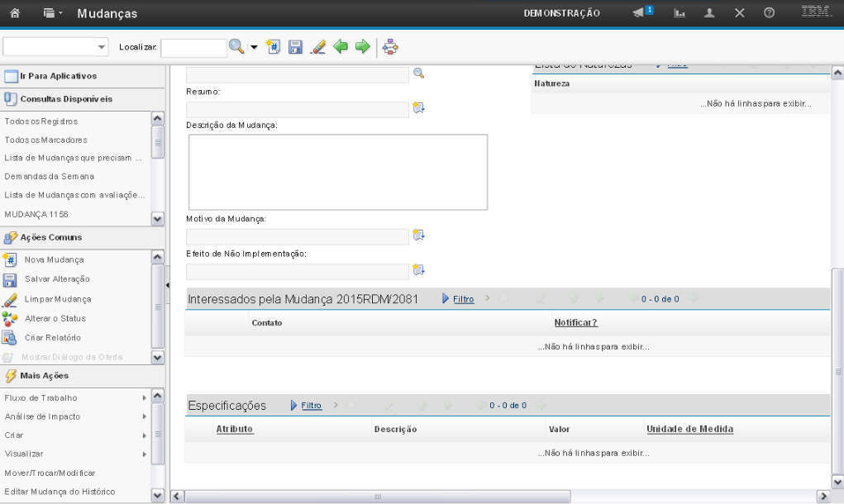Click inside the Descrição da Mudança text area
844x504 pixels.
pyautogui.click(x=337, y=172)
